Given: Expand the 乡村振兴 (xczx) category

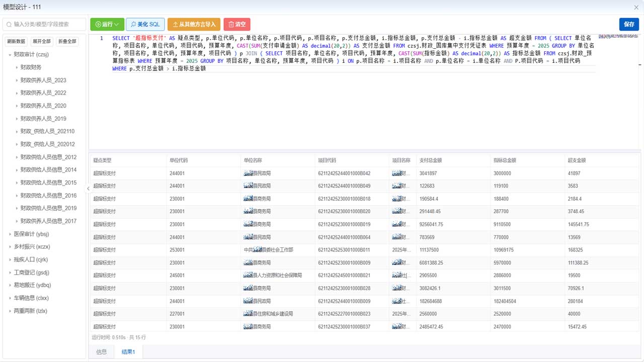Looking at the screenshot, I should (x=10, y=247).
